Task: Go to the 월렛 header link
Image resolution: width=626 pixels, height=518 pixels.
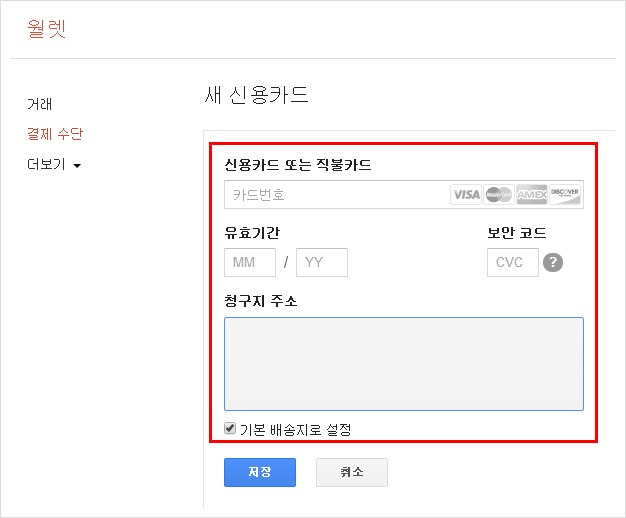Action: (x=46, y=29)
